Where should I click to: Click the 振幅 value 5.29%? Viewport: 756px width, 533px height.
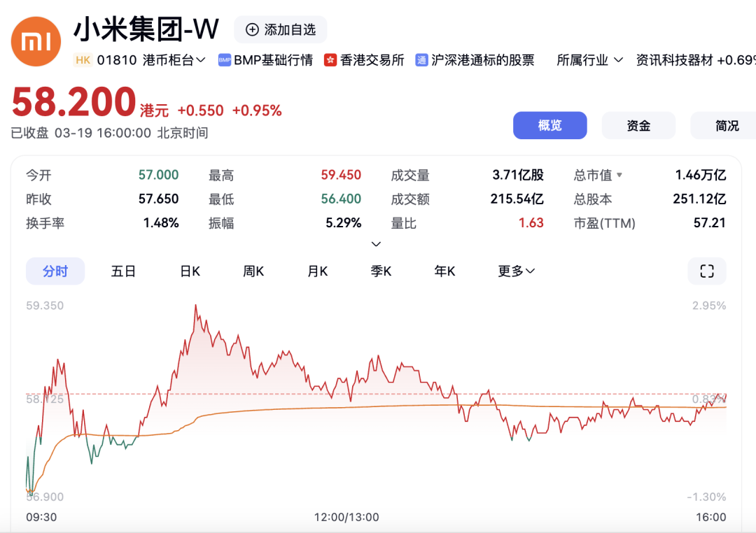point(343,222)
